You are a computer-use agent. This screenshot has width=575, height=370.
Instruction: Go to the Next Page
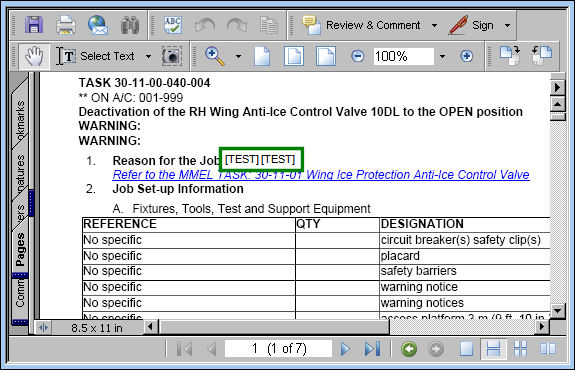345,349
